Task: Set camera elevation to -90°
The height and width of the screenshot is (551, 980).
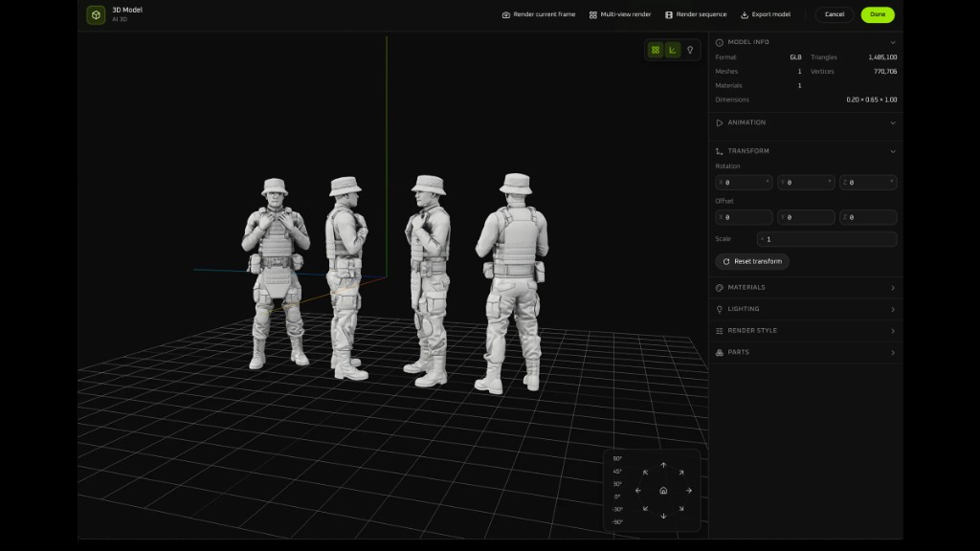Action: [x=617, y=522]
